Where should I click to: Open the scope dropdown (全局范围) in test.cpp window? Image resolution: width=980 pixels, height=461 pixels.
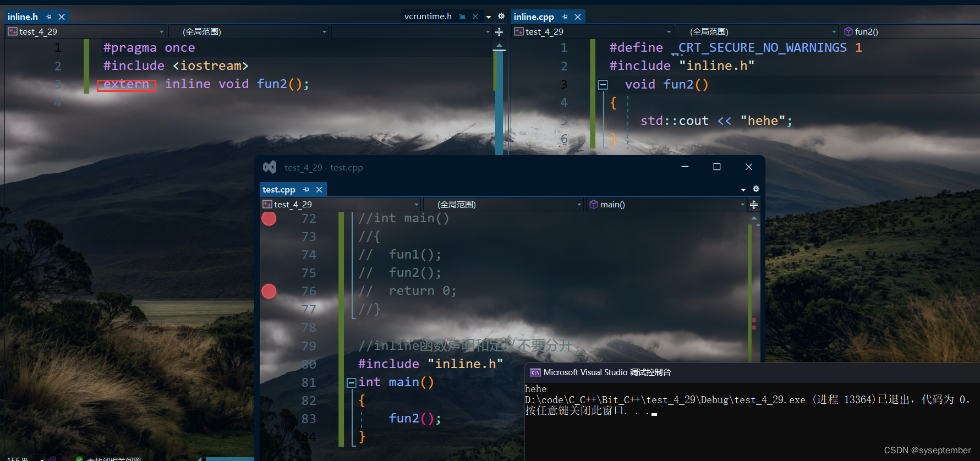(x=503, y=205)
